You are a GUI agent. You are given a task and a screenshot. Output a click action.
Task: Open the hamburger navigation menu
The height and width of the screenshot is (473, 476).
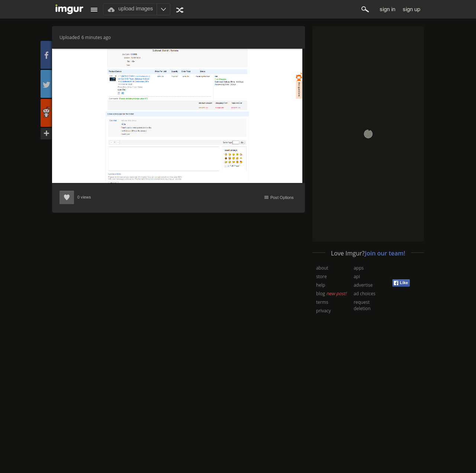(94, 10)
